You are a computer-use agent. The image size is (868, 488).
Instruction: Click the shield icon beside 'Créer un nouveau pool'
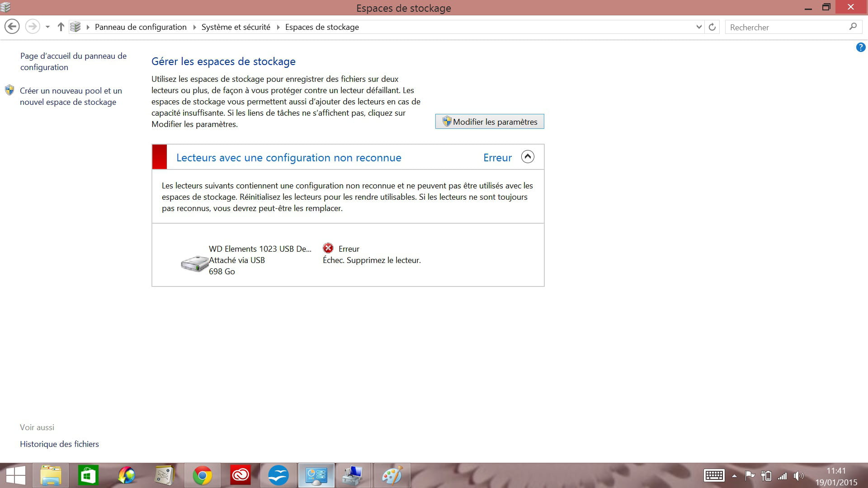tap(9, 90)
